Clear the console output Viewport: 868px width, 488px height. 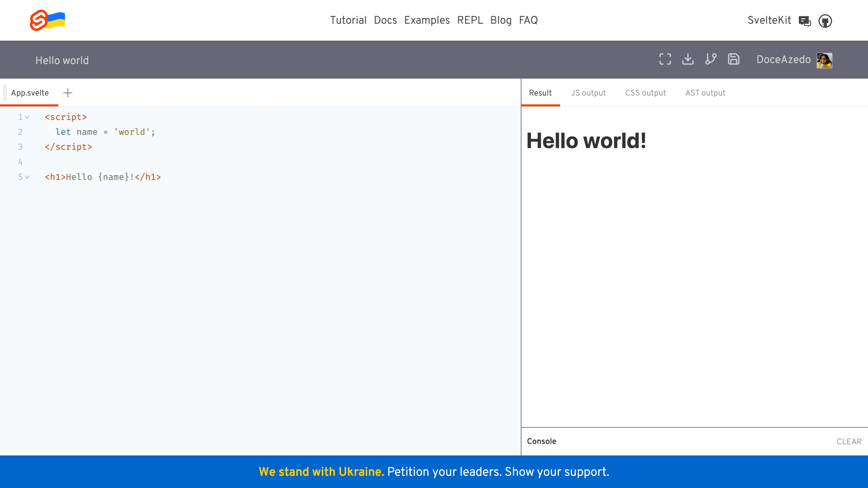(849, 442)
